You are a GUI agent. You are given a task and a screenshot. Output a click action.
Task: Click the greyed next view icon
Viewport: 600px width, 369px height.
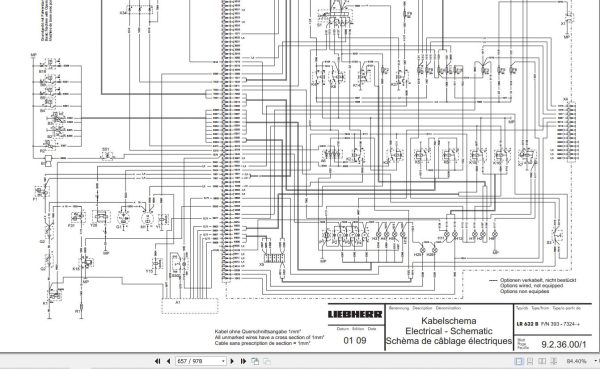point(267,361)
